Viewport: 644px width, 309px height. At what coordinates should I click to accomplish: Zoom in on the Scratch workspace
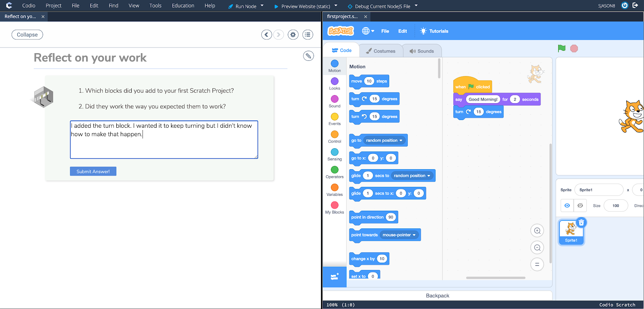(x=537, y=231)
